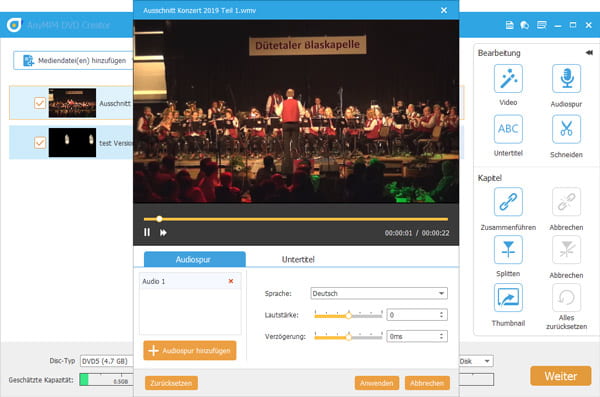Screen dimensions: 600x397
Task: Click the disabled Abbrechen merge icon
Action: (566, 202)
